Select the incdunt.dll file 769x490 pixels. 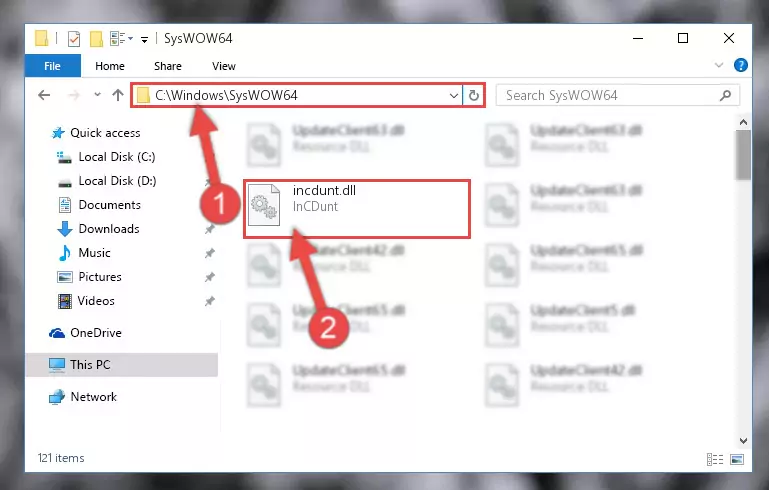[357, 209]
